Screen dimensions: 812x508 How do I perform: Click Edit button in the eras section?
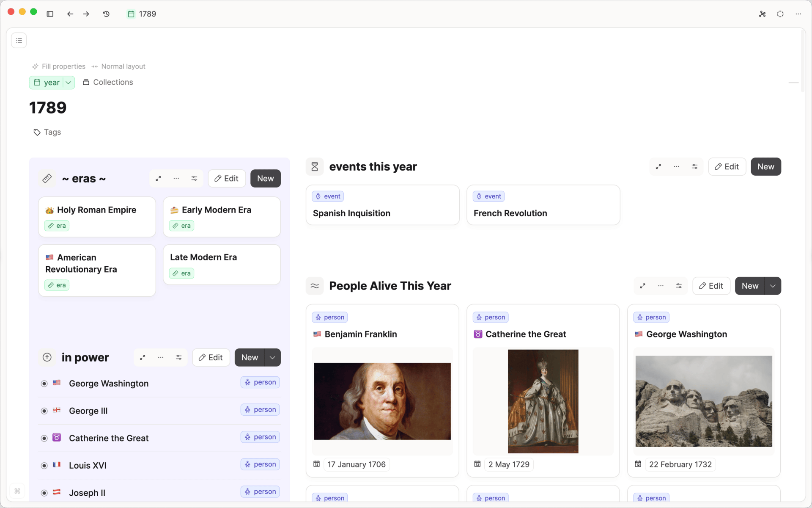[227, 179]
